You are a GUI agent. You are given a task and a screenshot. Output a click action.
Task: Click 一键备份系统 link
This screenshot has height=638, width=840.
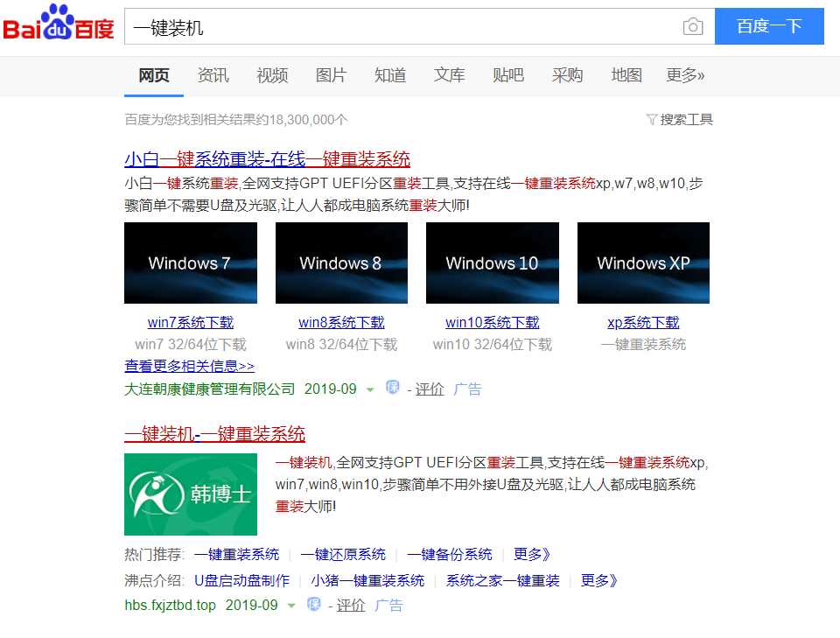pyautogui.click(x=450, y=555)
